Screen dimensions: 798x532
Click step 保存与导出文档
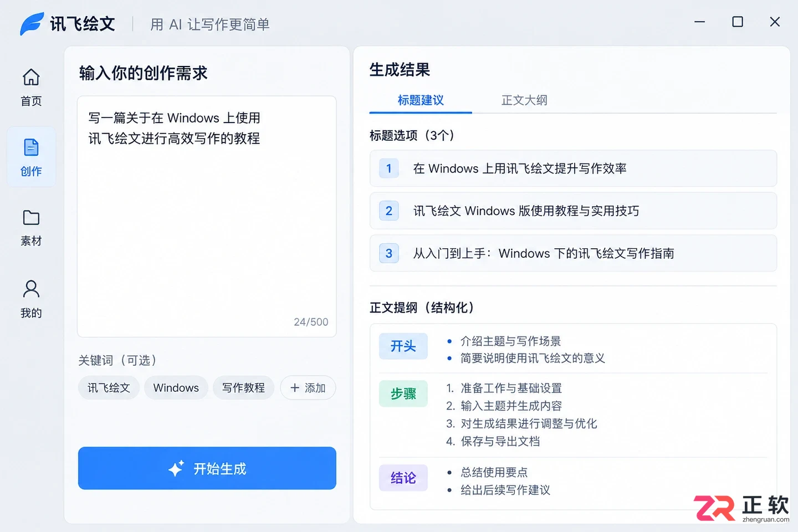500,442
